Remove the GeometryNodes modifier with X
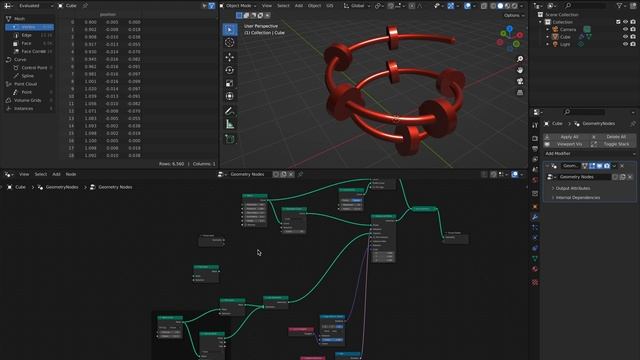Image resolution: width=640 pixels, height=360 pixels. pyautogui.click(x=622, y=166)
